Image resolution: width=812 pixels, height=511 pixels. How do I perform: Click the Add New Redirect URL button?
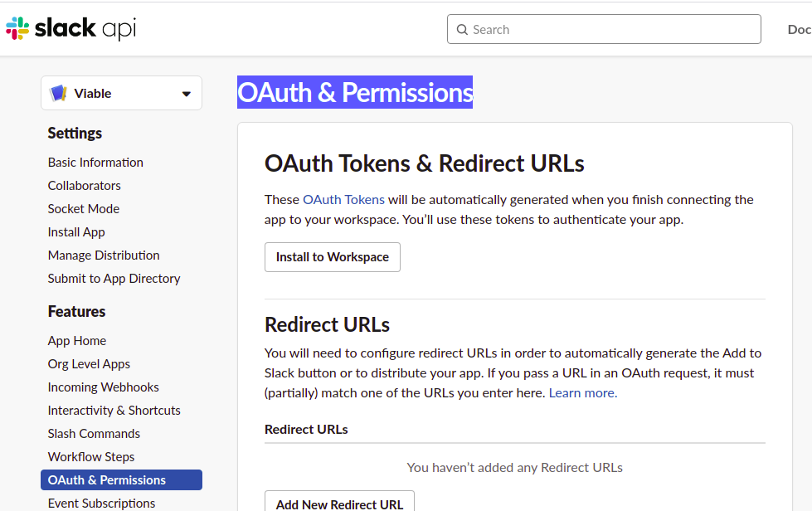339,504
